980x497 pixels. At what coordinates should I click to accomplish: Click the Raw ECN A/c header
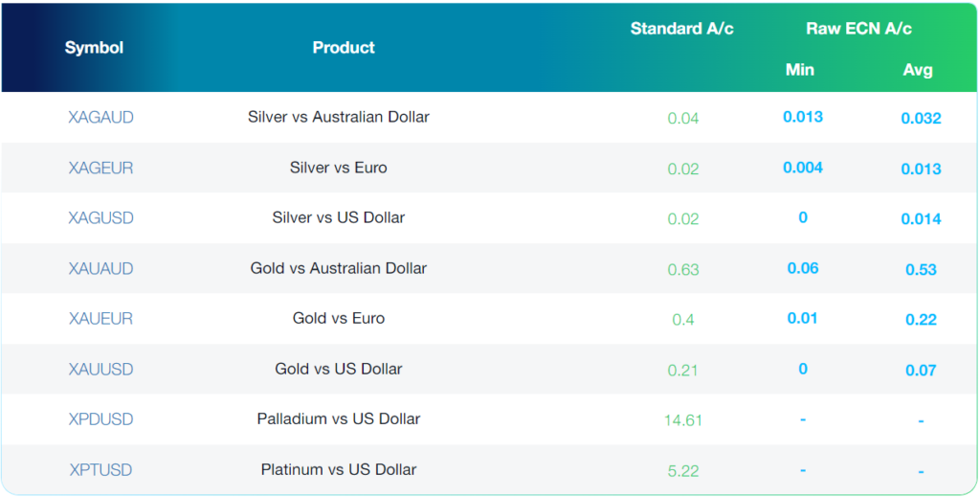click(x=858, y=29)
